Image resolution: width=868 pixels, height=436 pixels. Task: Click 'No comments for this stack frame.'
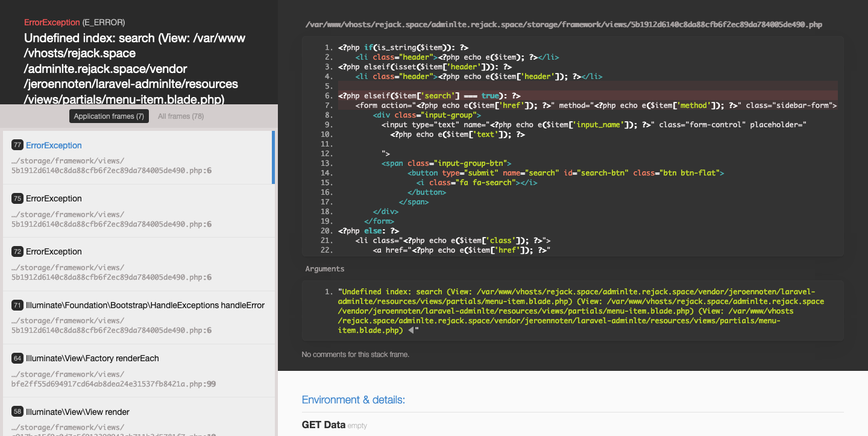coord(356,355)
